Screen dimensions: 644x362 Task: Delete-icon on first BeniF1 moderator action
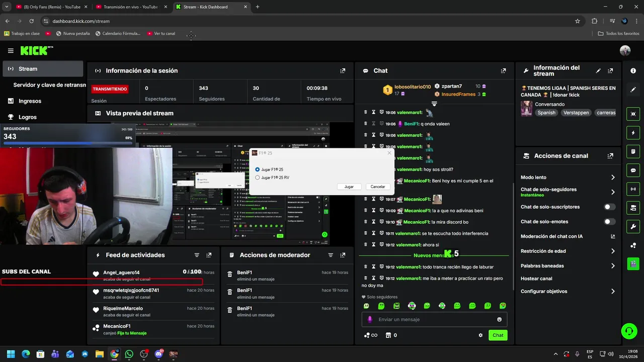pyautogui.click(x=230, y=275)
